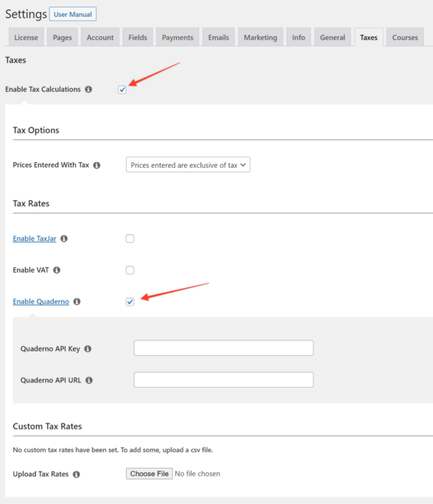Switch to the Fields tab
Viewport: 433px width, 504px height.
point(138,38)
